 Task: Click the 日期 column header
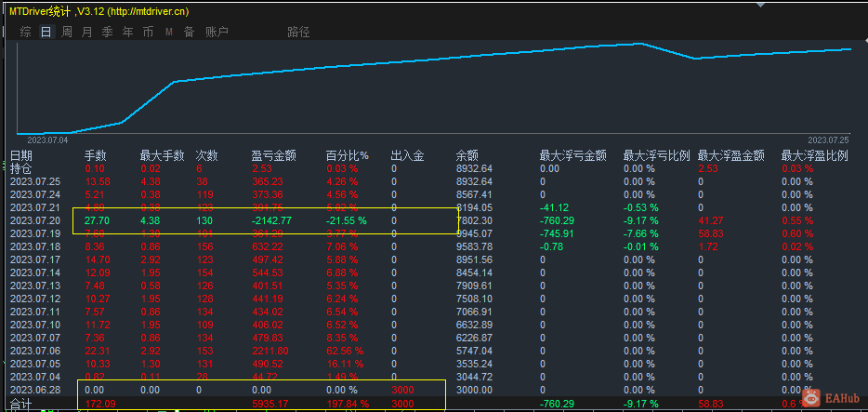(x=21, y=156)
